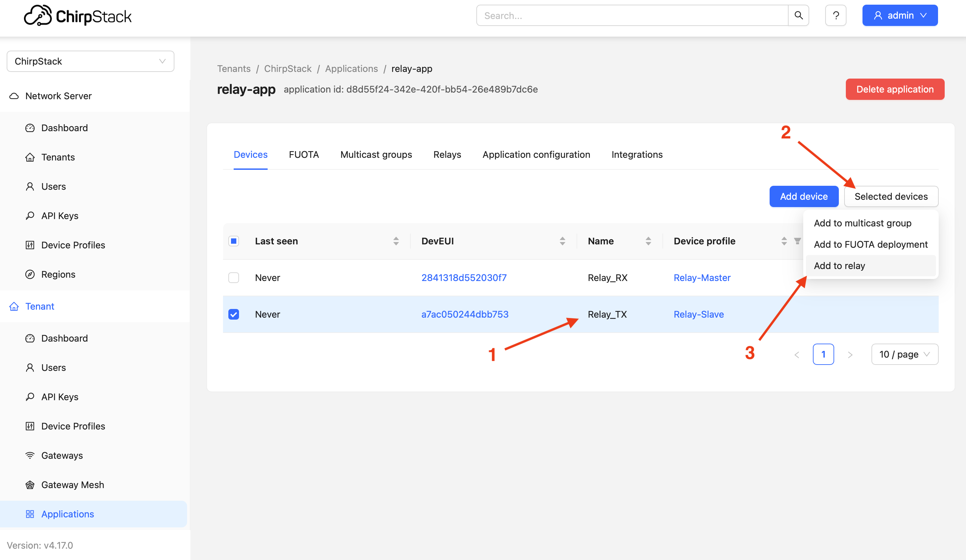Switch to the Relays tab

[x=447, y=154]
